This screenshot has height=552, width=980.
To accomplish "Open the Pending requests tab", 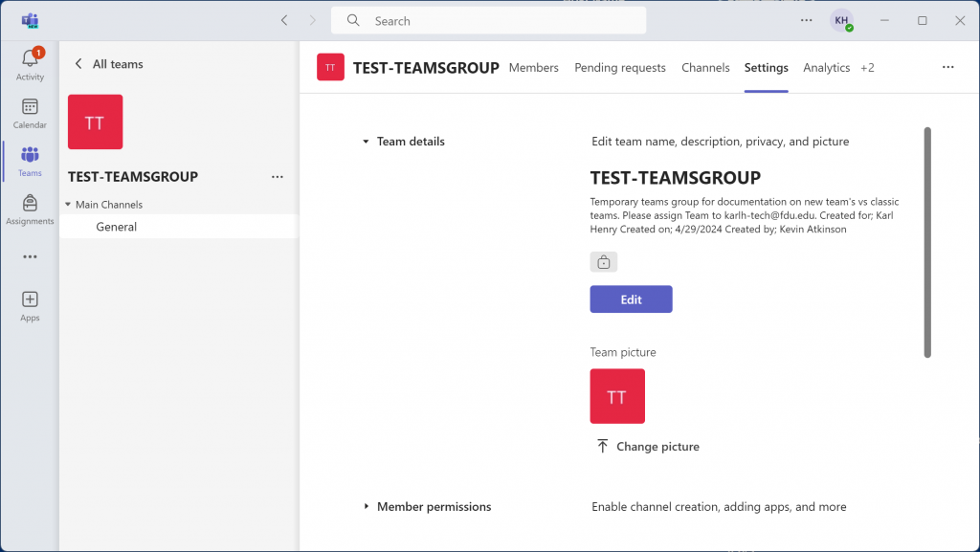I will coord(619,68).
